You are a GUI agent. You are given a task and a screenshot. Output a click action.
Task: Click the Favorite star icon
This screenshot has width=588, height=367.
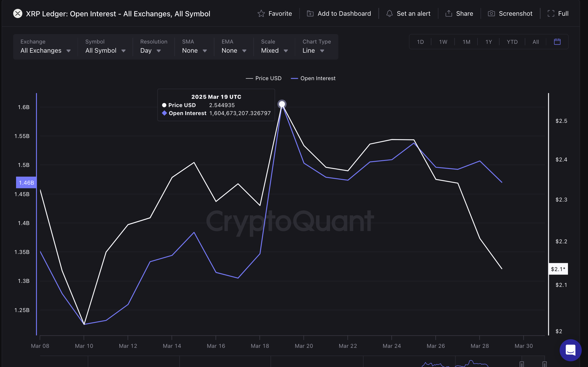pyautogui.click(x=261, y=13)
